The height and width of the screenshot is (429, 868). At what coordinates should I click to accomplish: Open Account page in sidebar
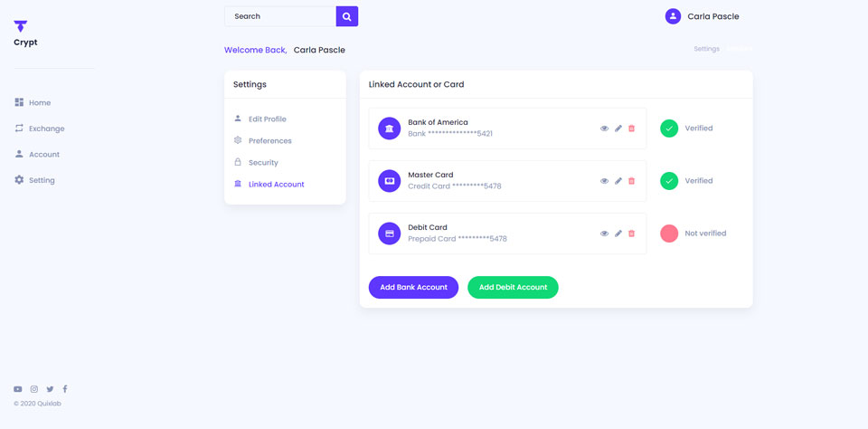click(x=43, y=155)
